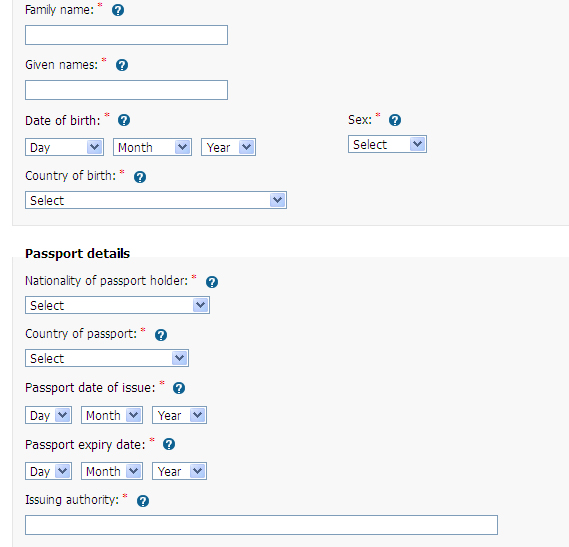
Task: Open Passport date of issue Year dropdown
Action: 180,415
